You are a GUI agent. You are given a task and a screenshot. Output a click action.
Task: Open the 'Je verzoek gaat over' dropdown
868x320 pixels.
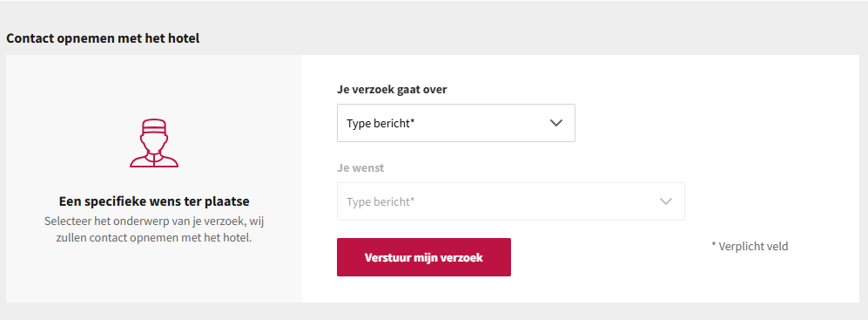(x=455, y=123)
